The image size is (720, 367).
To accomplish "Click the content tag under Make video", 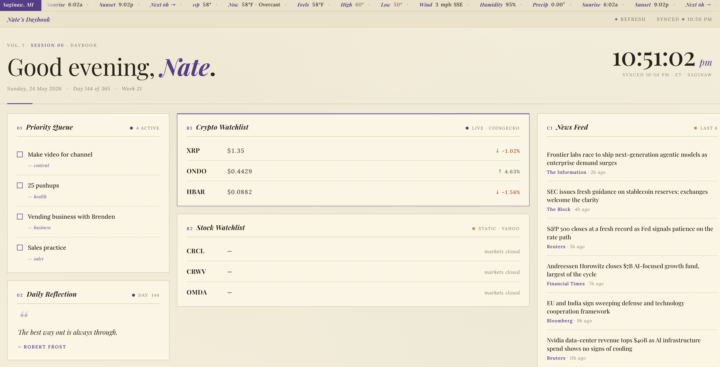I will 39,165.
